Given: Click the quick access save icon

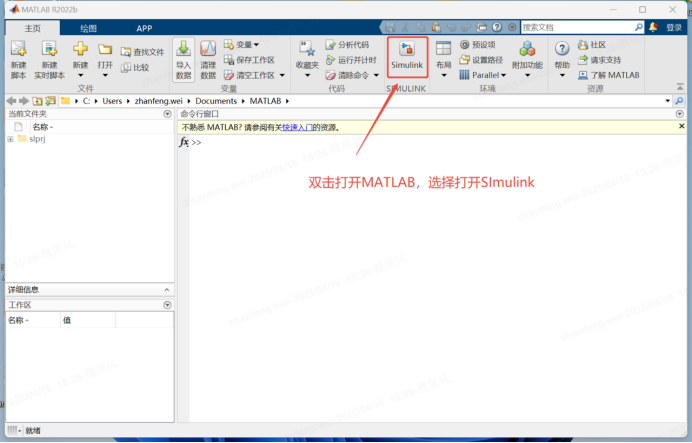Looking at the screenshot, I should pyautogui.click(x=390, y=27).
